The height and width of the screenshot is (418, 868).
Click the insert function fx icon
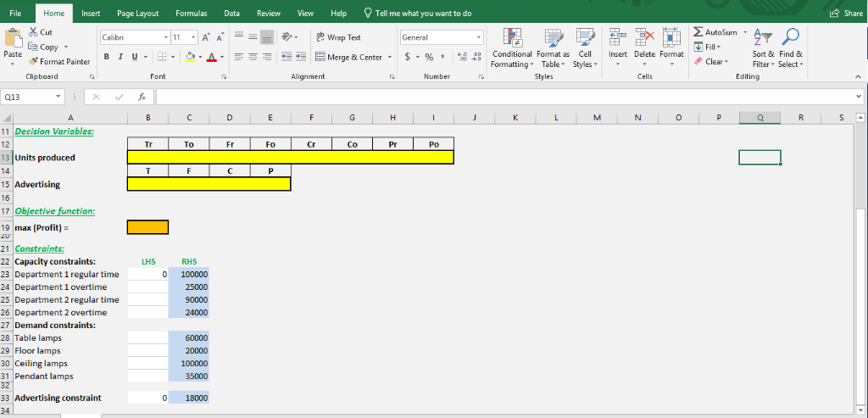pyautogui.click(x=142, y=97)
